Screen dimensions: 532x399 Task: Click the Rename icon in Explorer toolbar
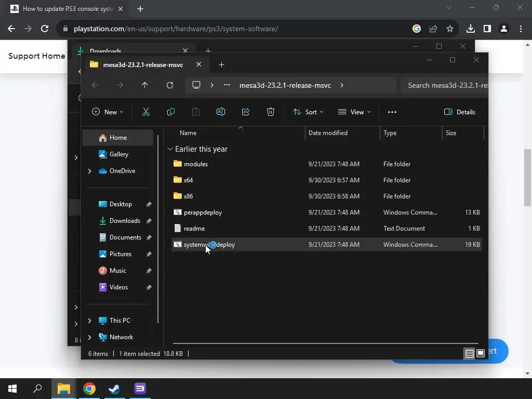click(221, 112)
